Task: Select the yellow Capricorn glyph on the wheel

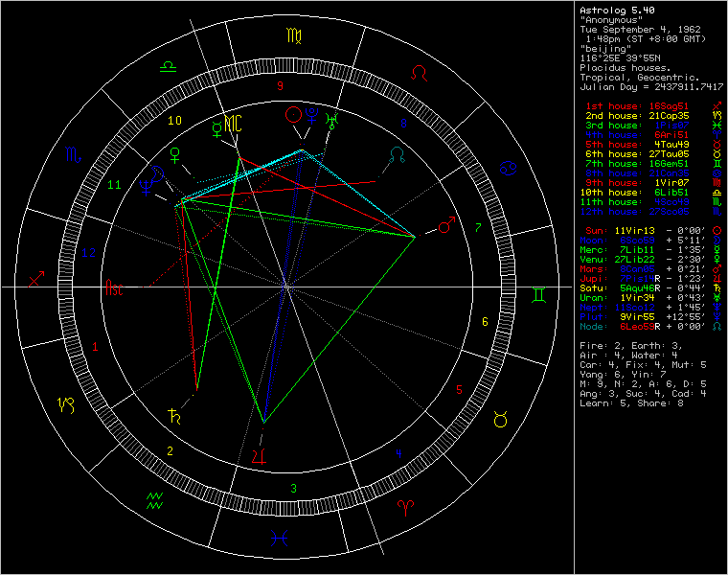Action: pos(65,405)
